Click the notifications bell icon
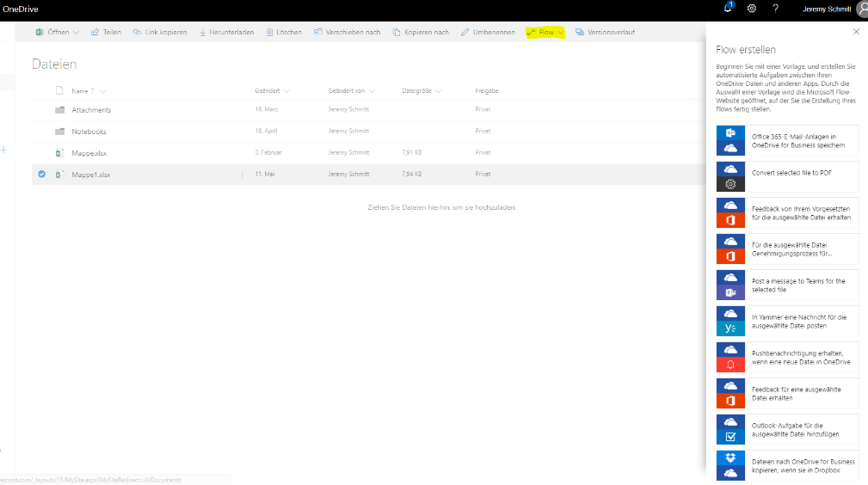The width and height of the screenshot is (868, 485). pyautogui.click(x=729, y=9)
